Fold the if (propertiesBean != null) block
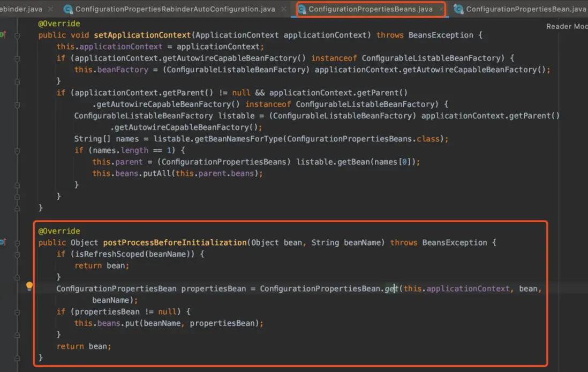This screenshot has height=372, width=588. tap(17, 312)
